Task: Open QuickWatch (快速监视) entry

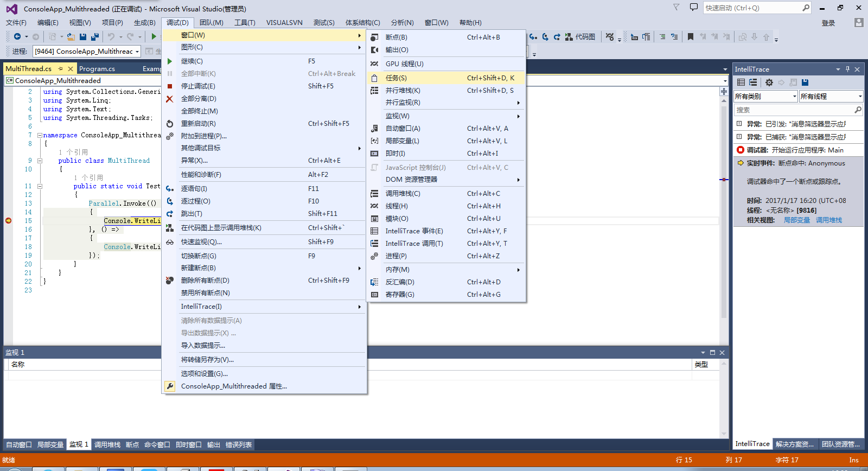Action: tap(264, 242)
